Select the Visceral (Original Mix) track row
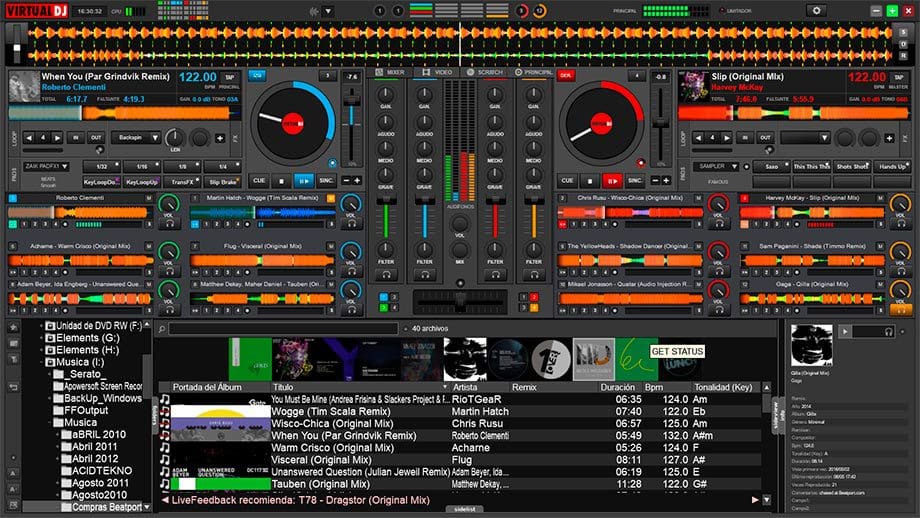Image resolution: width=920 pixels, height=518 pixels. (460, 460)
